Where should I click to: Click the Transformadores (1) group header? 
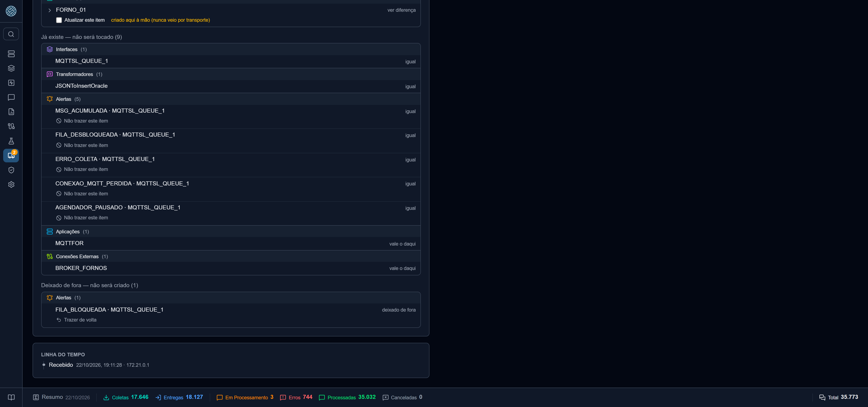coord(231,74)
